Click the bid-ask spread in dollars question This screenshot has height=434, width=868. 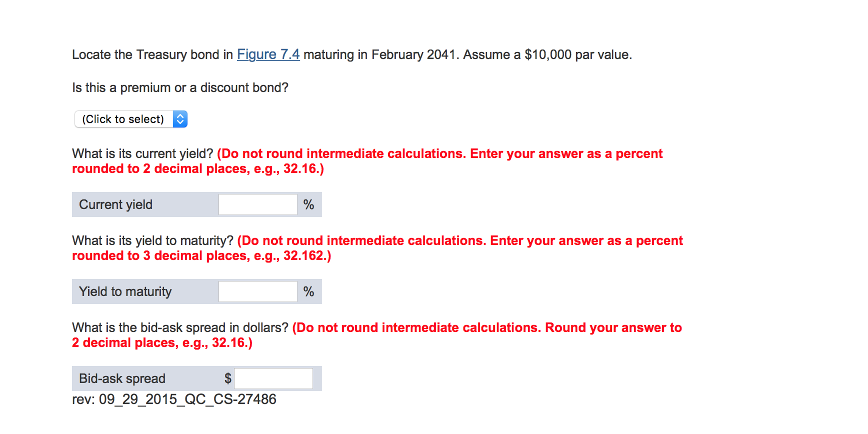coord(180,328)
